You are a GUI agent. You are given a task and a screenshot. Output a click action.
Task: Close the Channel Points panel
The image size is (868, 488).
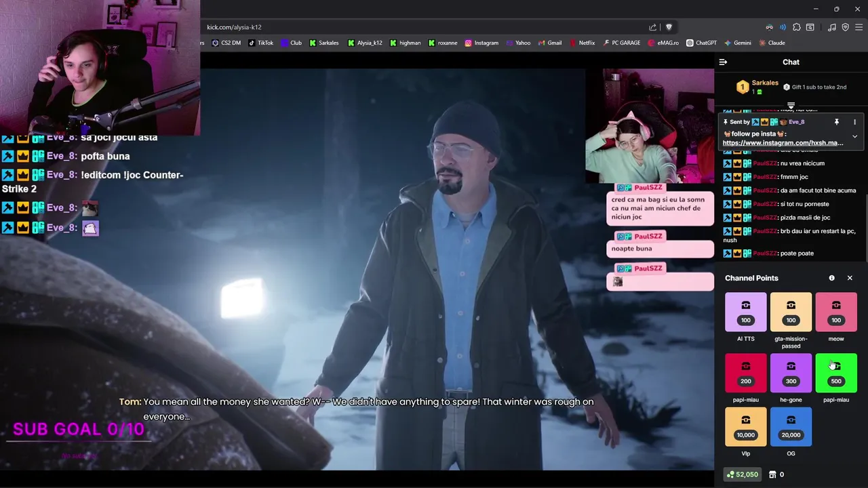pos(850,278)
